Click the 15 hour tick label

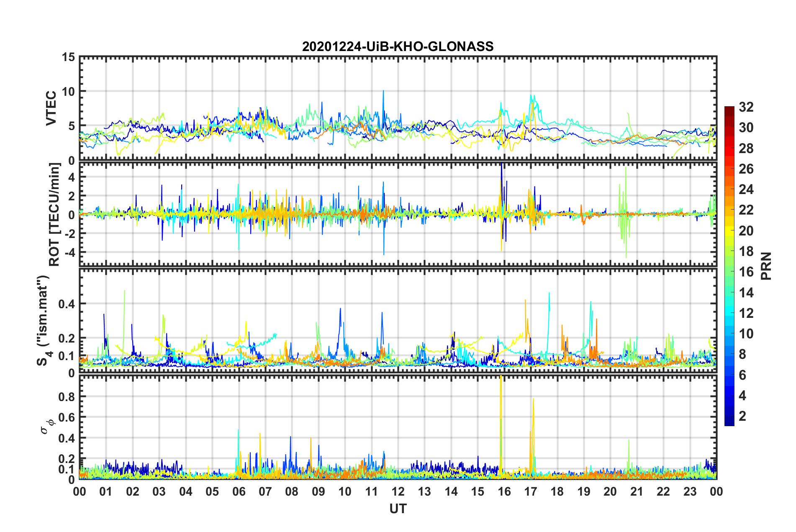click(x=478, y=491)
